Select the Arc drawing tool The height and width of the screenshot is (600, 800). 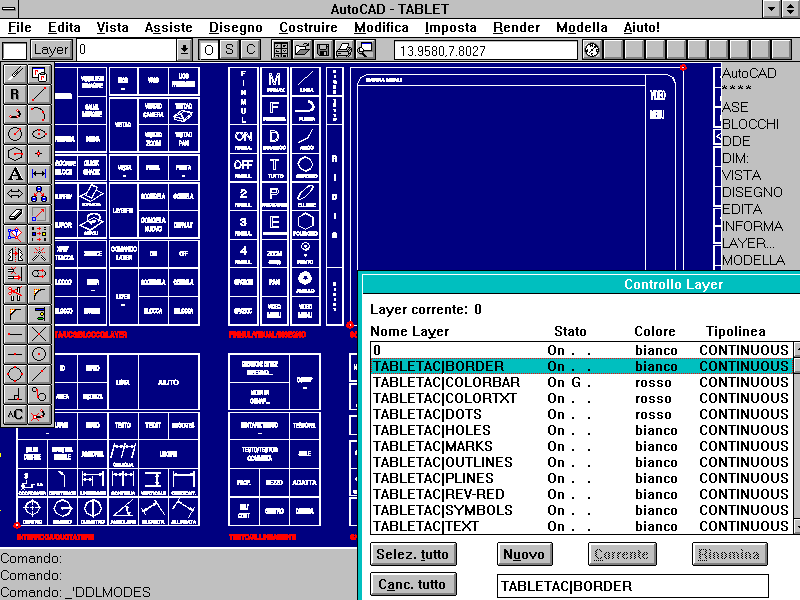click(39, 114)
